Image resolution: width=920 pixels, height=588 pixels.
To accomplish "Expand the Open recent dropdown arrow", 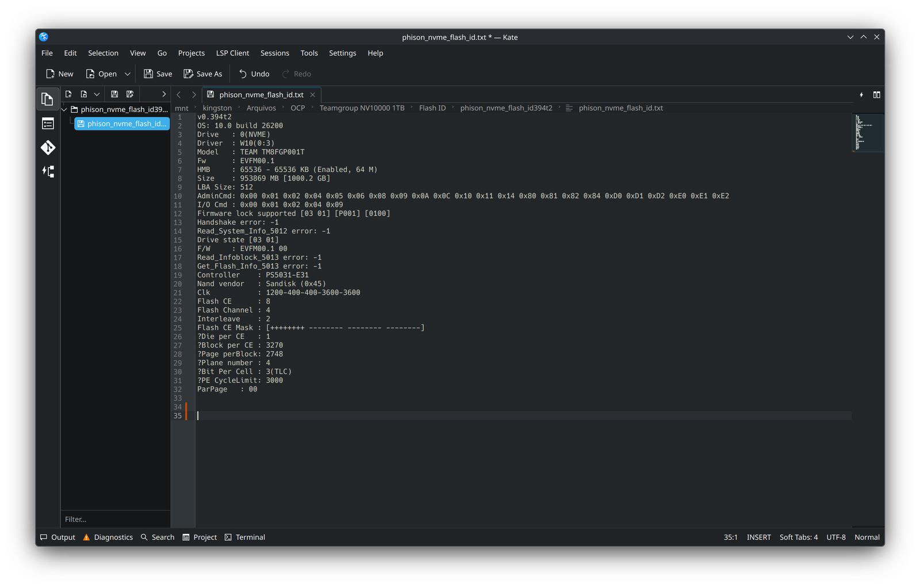I will (x=128, y=74).
